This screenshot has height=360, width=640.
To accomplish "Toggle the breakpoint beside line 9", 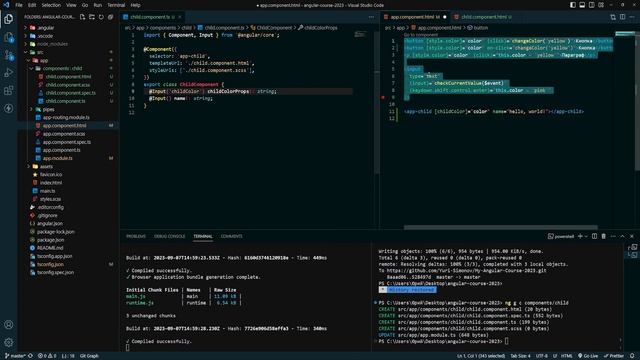I will [x=383, y=98].
